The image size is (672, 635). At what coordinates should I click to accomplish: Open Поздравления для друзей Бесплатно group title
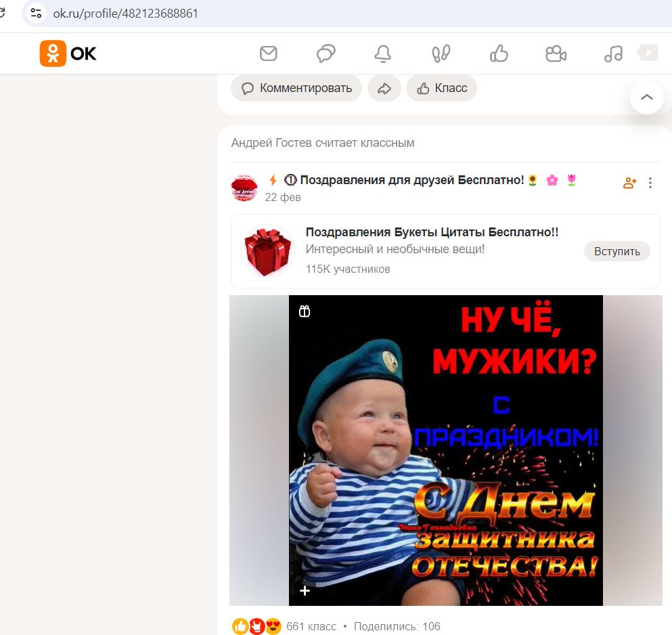tap(412, 180)
